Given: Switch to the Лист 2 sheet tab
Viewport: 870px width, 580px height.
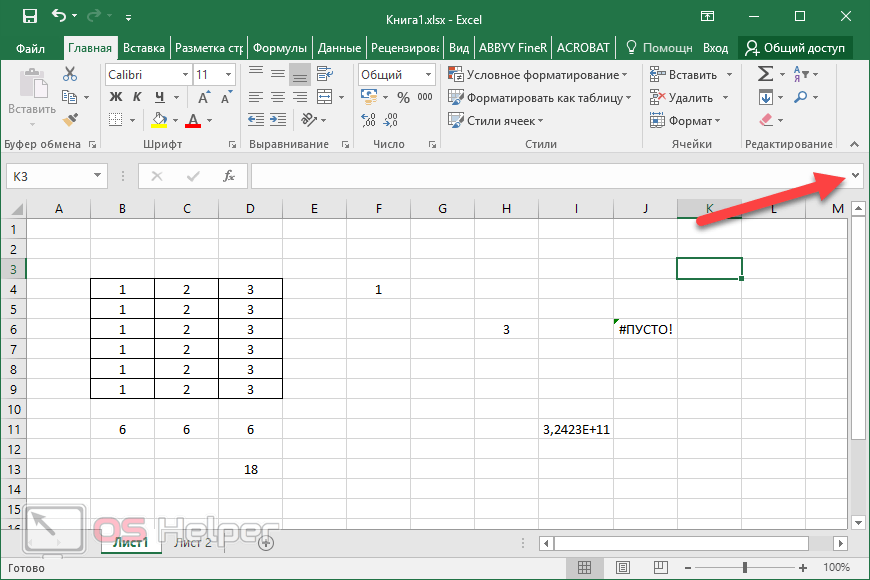Looking at the screenshot, I should click(x=193, y=543).
